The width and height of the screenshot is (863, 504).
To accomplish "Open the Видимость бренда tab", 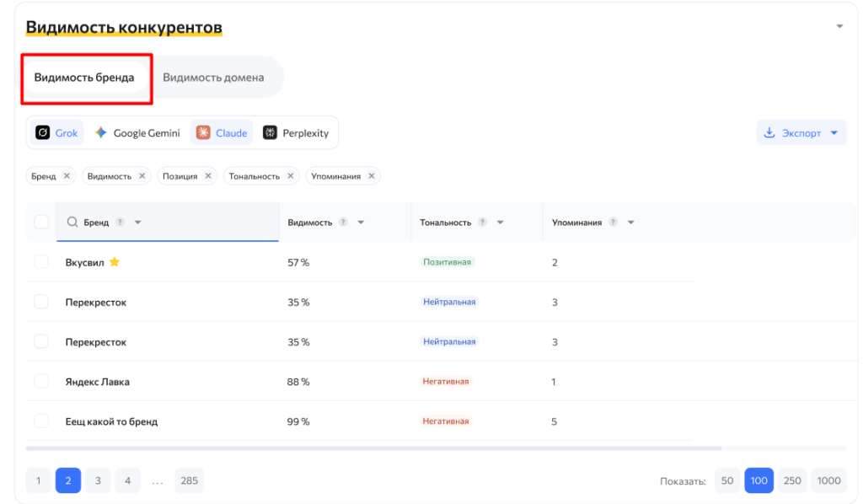I will point(84,78).
